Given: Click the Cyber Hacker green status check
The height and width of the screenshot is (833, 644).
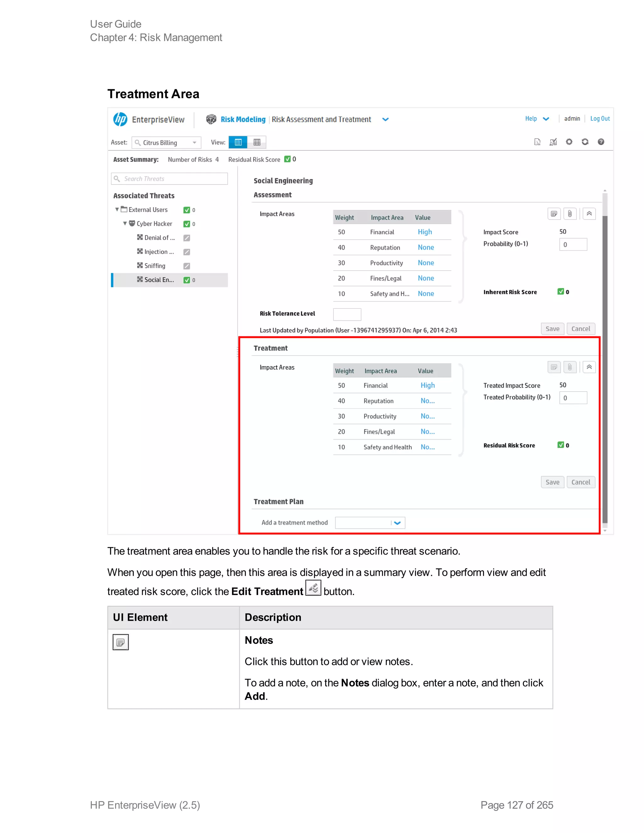Looking at the screenshot, I should (x=186, y=224).
